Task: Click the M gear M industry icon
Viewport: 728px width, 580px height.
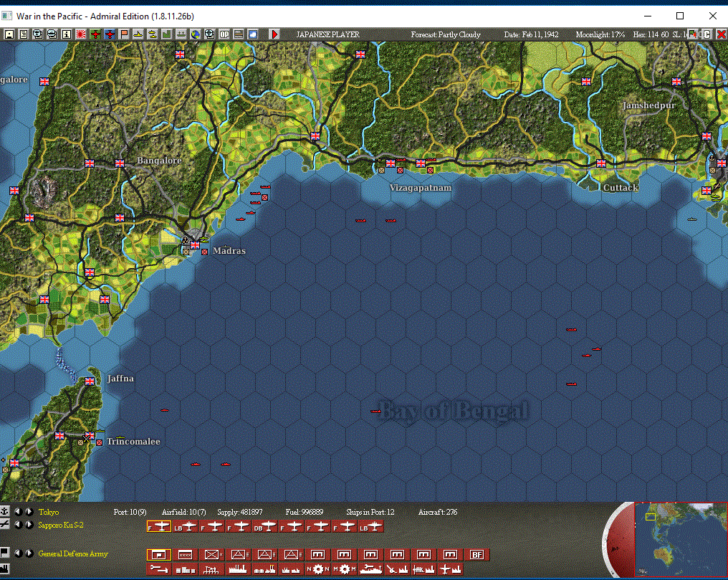Action: pyautogui.click(x=345, y=569)
